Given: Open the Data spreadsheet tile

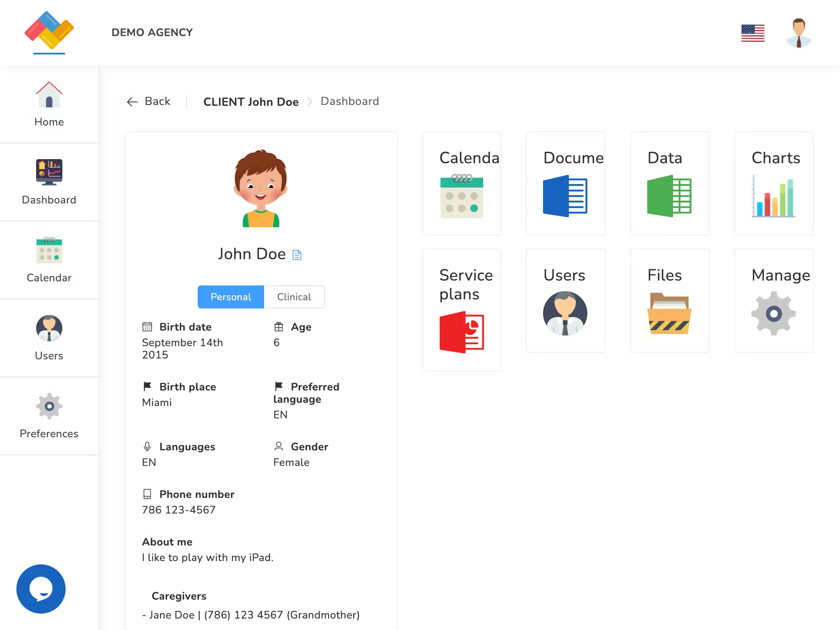Looking at the screenshot, I should [x=669, y=183].
